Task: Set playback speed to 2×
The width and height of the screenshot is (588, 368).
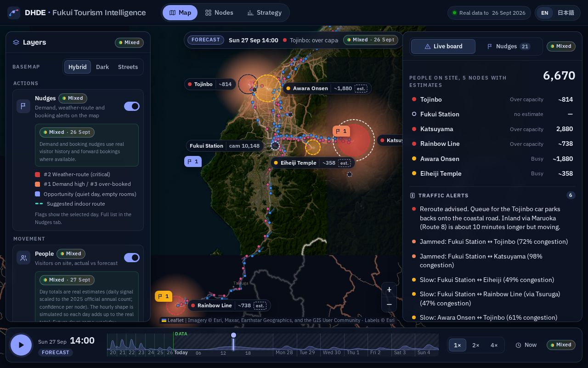Action: coord(476,345)
